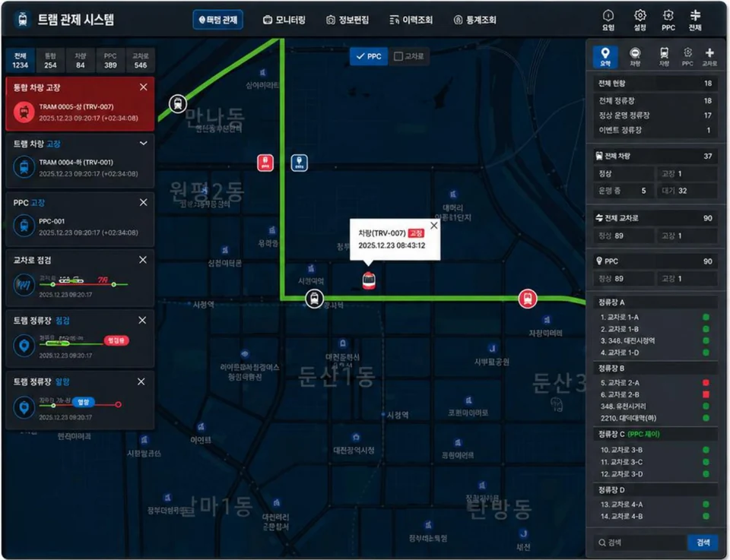Image resolution: width=730 pixels, height=560 pixels.
Task: Click the 검색 search button
Action: [x=703, y=543]
